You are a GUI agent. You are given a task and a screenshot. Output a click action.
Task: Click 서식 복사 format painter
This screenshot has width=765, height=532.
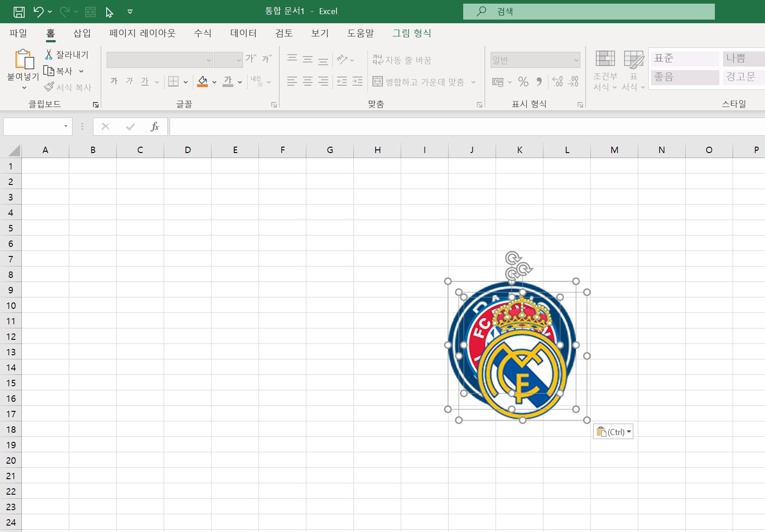67,87
